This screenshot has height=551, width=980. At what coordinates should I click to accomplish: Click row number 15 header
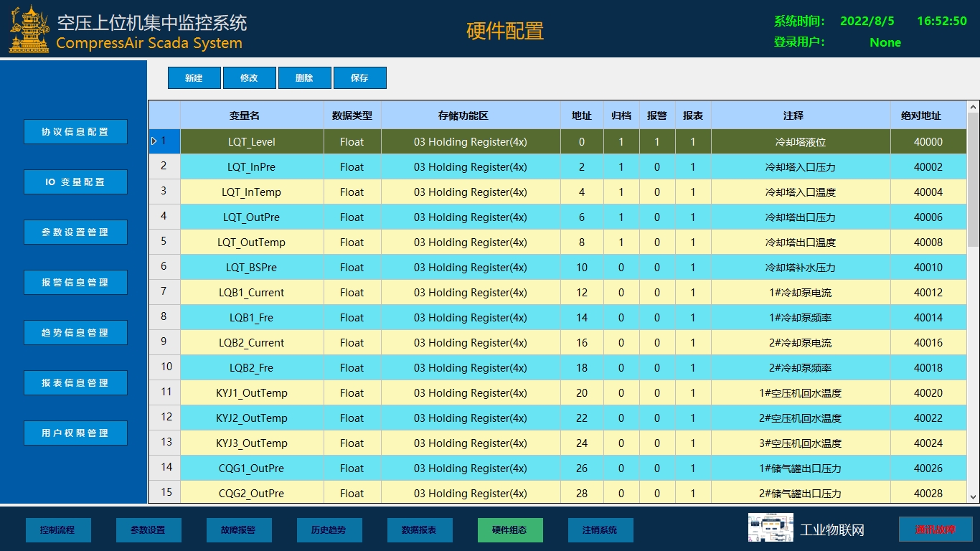(164, 492)
